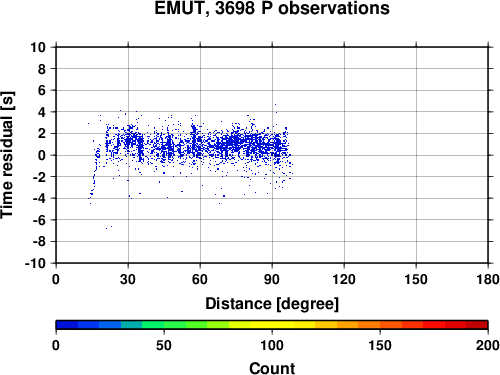500x375 pixels.
Task: Click the x-axis tick label 180
Action: pyautogui.click(x=488, y=279)
